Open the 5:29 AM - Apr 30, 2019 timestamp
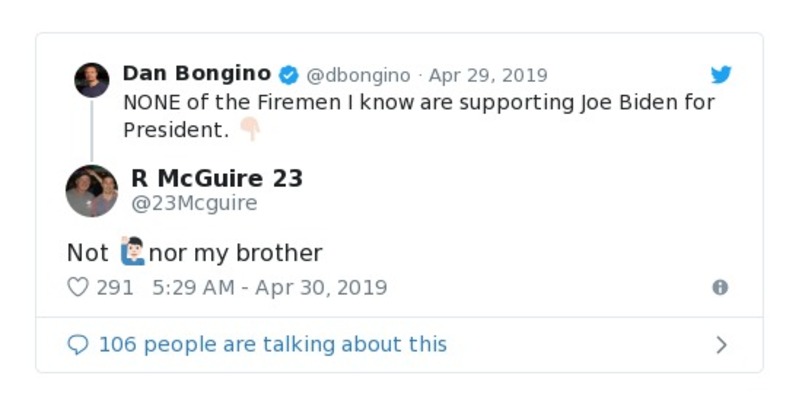Image resolution: width=799 pixels, height=420 pixels. coord(269,287)
